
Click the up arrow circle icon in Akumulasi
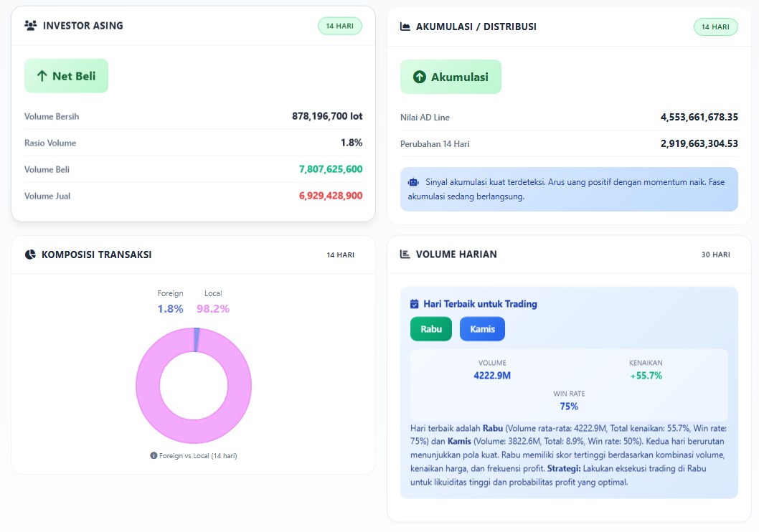click(x=420, y=77)
